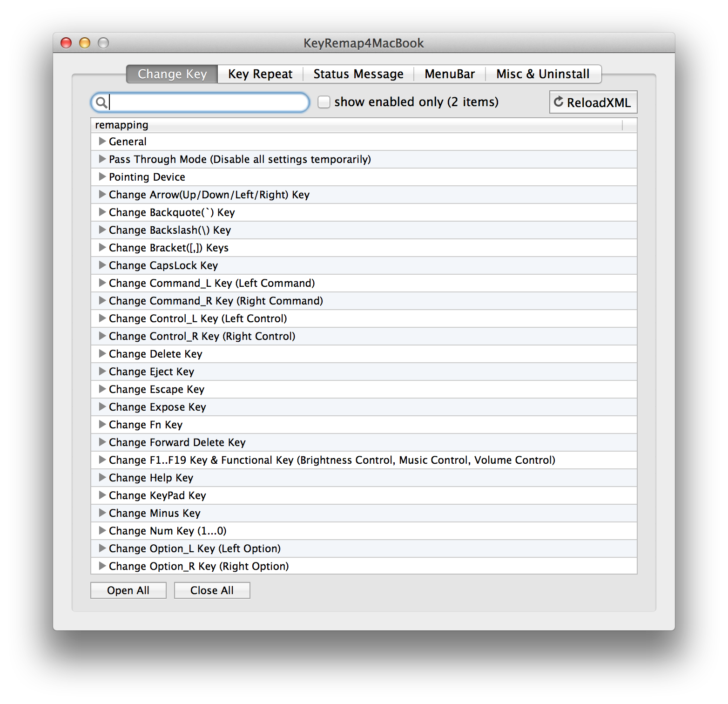The image size is (728, 704).
Task: Go to Misc & Uninstall tab
Action: click(x=542, y=74)
